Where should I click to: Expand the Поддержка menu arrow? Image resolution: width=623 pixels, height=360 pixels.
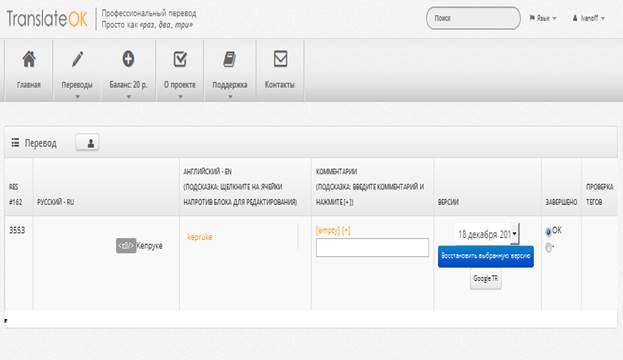[x=230, y=97]
